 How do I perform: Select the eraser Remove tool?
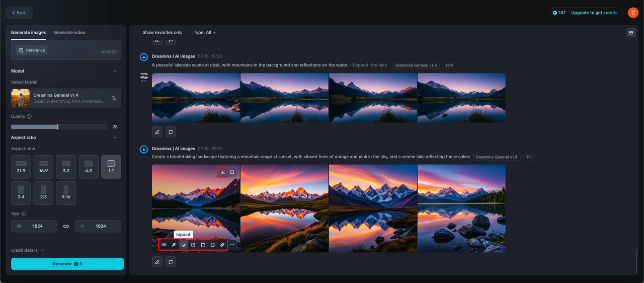(222, 245)
